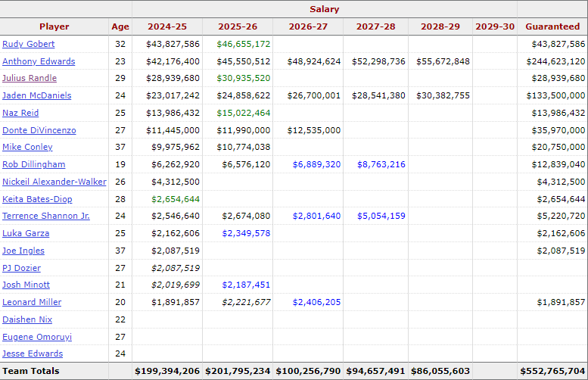Visit Terrence Shannon Jr. profile
This screenshot has width=588, height=380.
point(46,216)
